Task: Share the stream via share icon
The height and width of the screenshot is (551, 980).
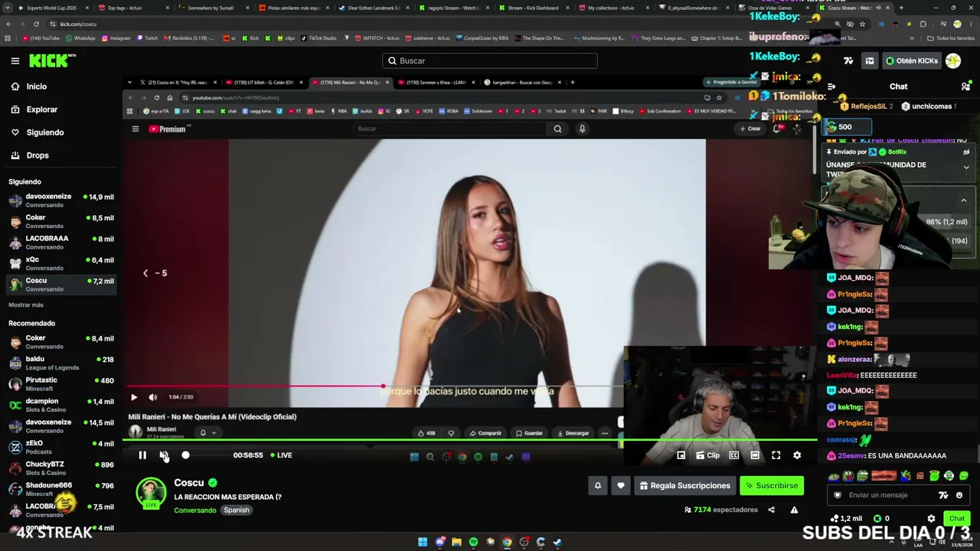Action: 771,510
